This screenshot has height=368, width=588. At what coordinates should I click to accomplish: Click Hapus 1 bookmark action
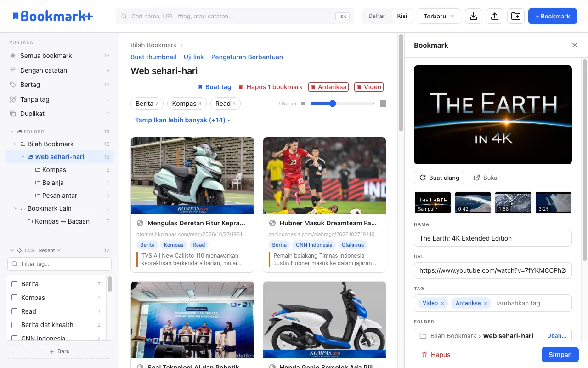[x=270, y=87]
